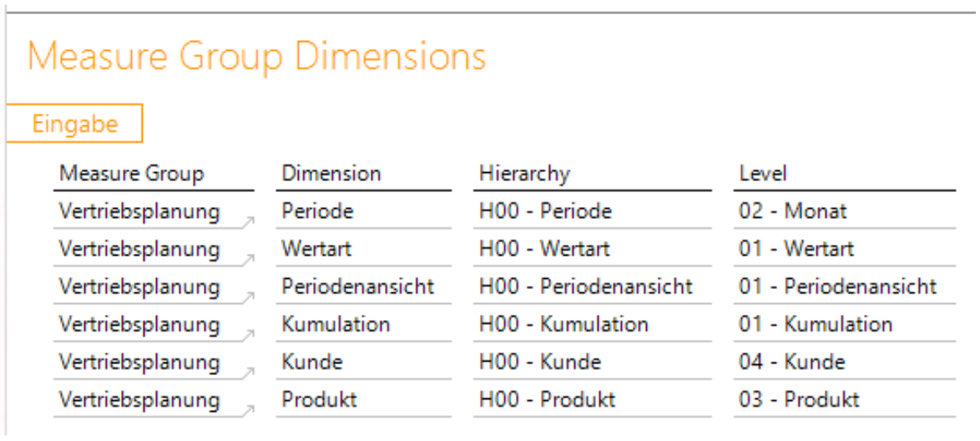Click the arrow icon in the Kunde row
This screenshot has width=980, height=441.
point(248,372)
